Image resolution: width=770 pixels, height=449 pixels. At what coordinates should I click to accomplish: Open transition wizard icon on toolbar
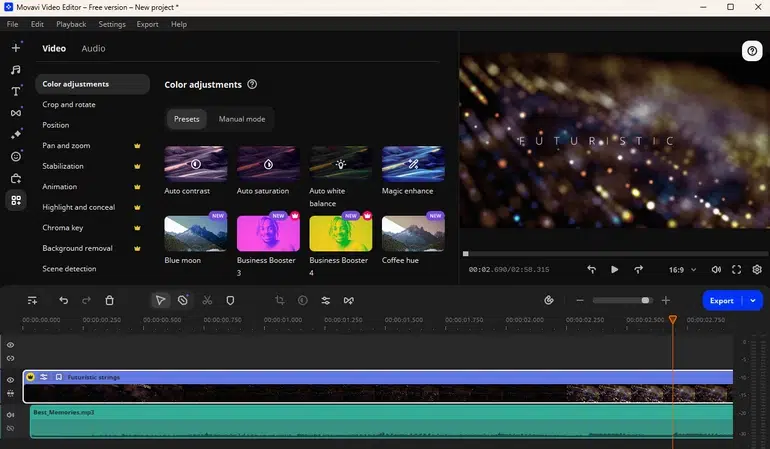point(349,300)
